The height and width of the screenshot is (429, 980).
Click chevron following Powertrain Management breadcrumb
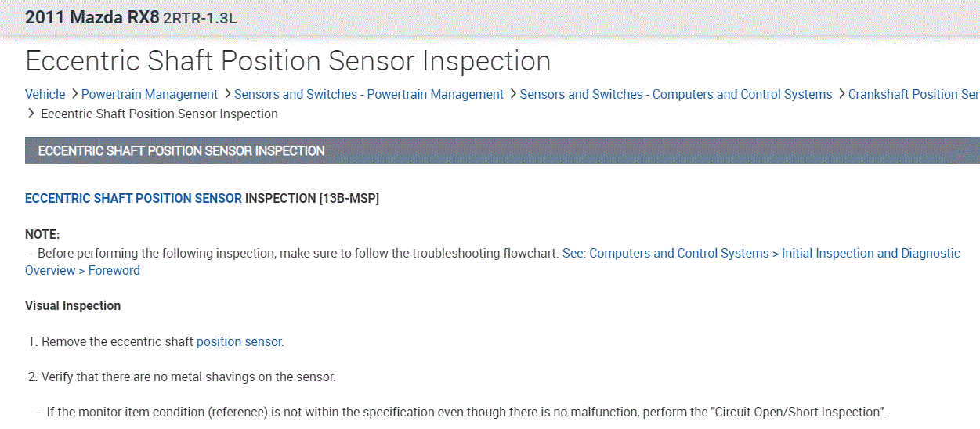[226, 94]
